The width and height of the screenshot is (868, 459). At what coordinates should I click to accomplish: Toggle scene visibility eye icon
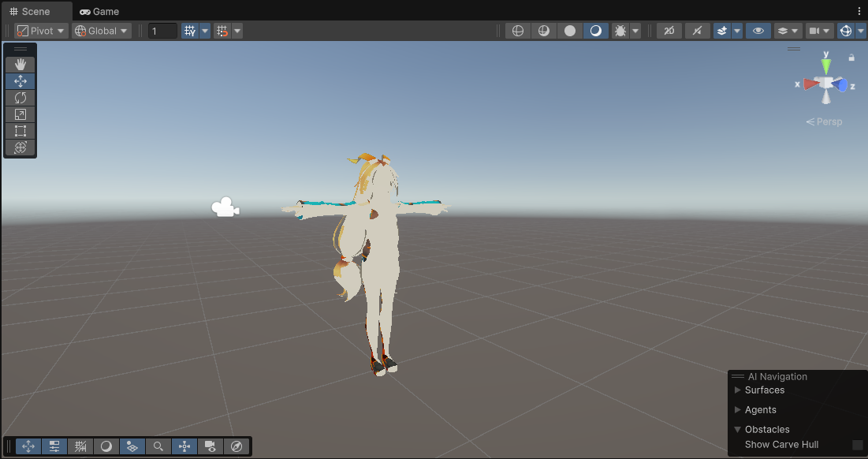tap(758, 31)
